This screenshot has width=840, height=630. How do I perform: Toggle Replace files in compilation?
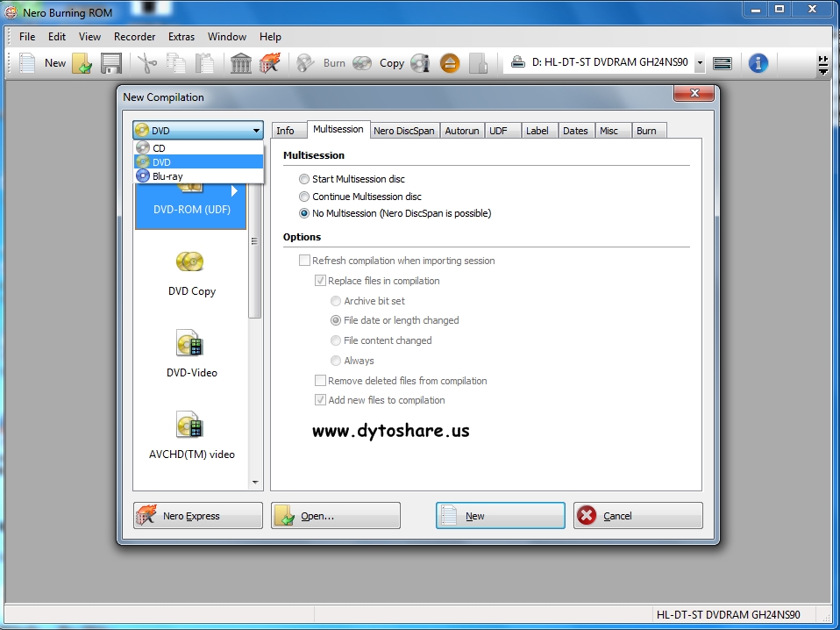coord(377,281)
